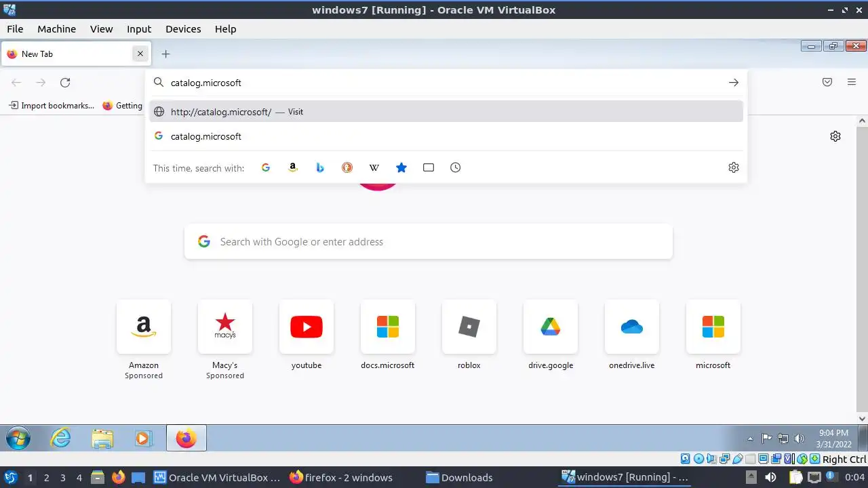Search this time with Wikipedia icon

click(x=374, y=167)
